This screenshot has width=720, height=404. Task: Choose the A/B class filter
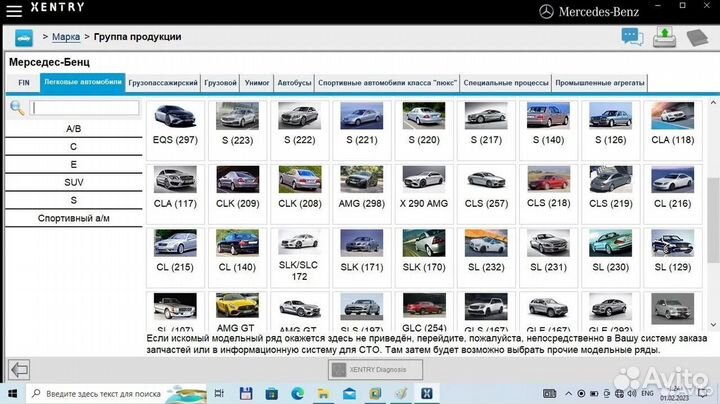tap(73, 129)
